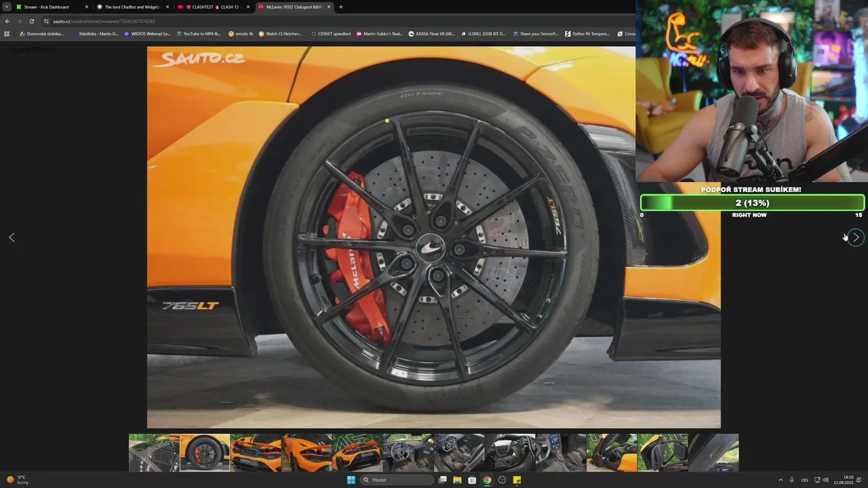Switch to Stream - Kick Dashboard tab
The image size is (868, 488).
click(x=52, y=7)
